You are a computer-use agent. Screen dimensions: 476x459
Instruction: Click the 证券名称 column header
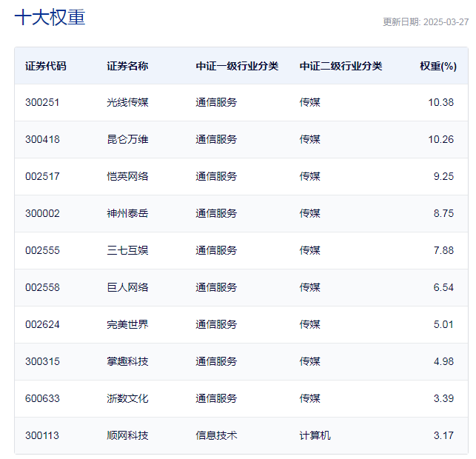coord(127,66)
